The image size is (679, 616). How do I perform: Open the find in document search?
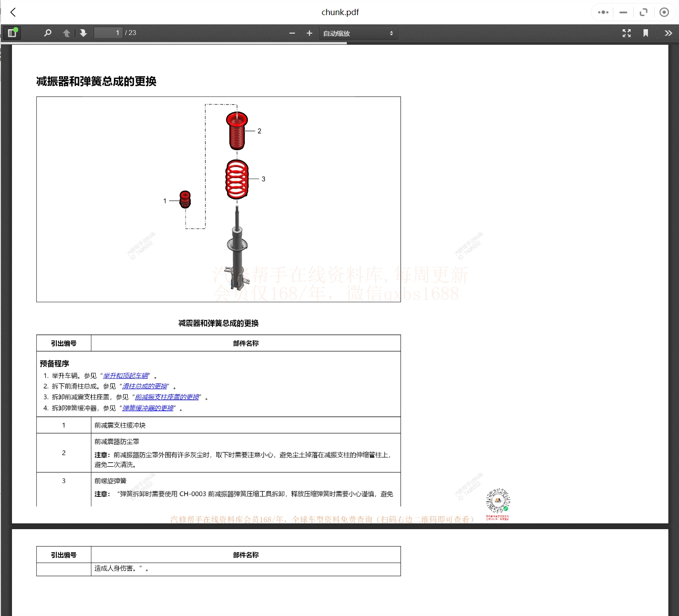pos(48,33)
